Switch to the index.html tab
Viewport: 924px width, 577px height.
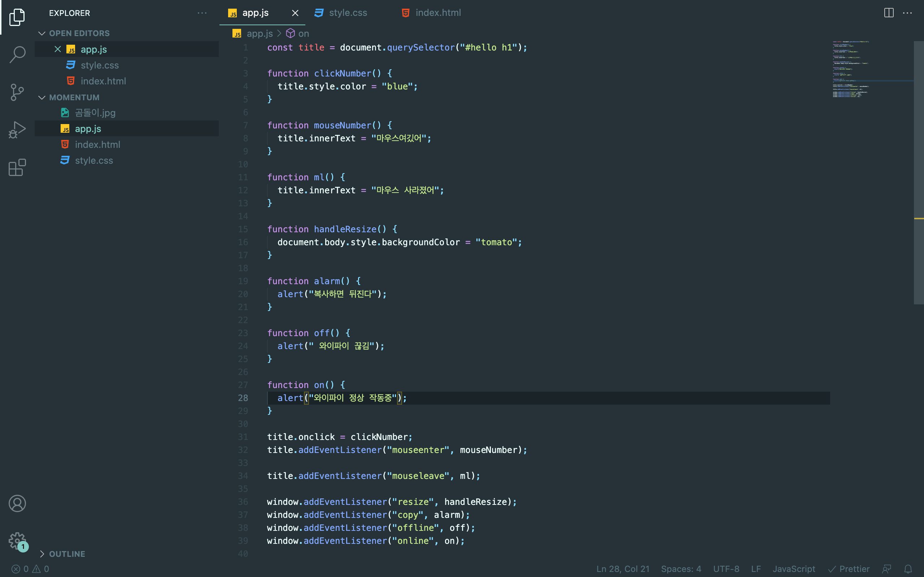point(437,13)
